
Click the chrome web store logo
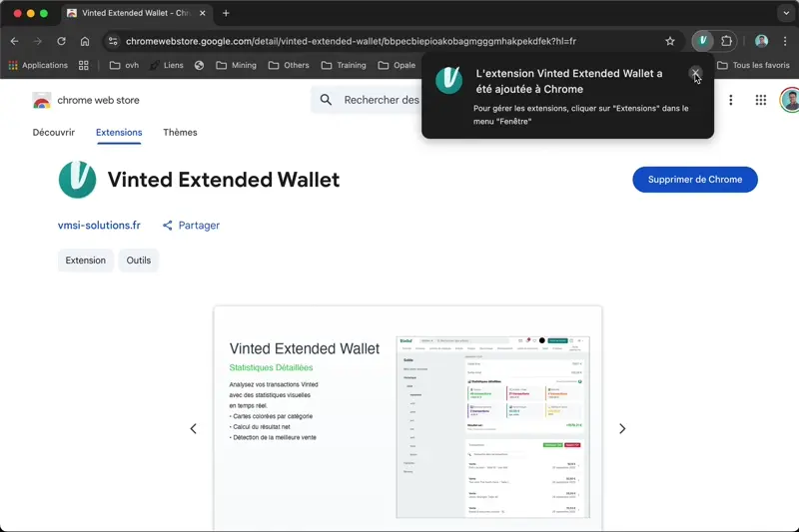tap(86, 100)
